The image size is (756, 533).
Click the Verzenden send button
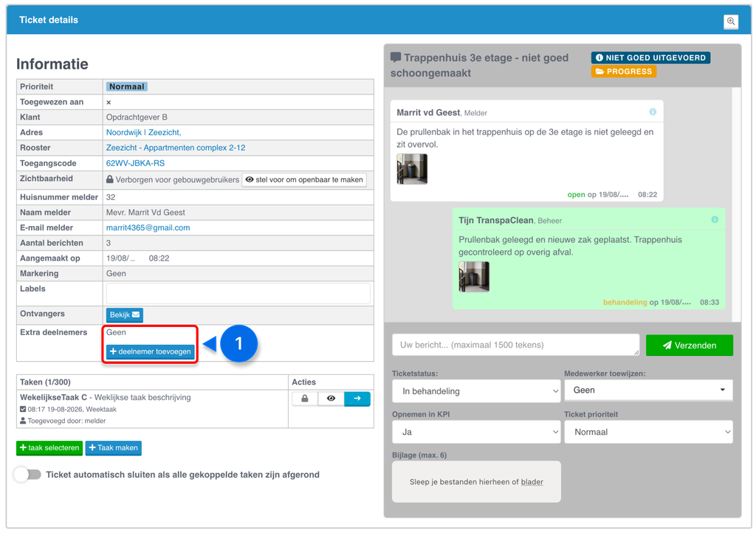[690, 345]
